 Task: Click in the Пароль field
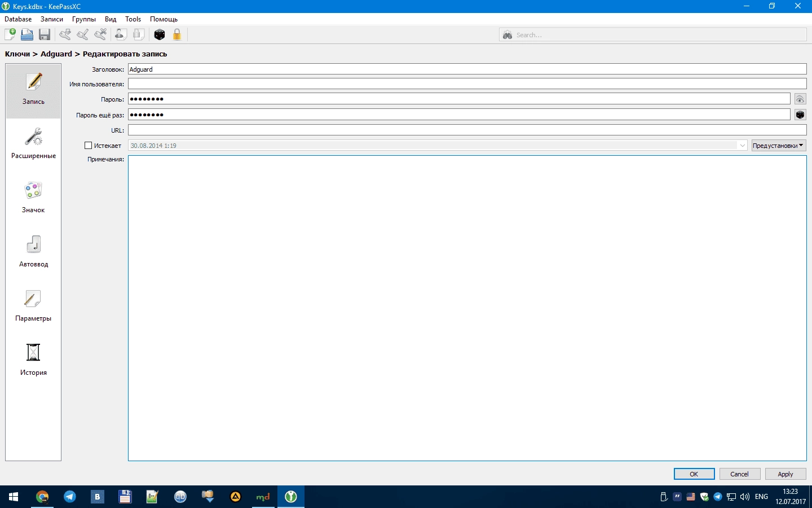click(x=459, y=99)
